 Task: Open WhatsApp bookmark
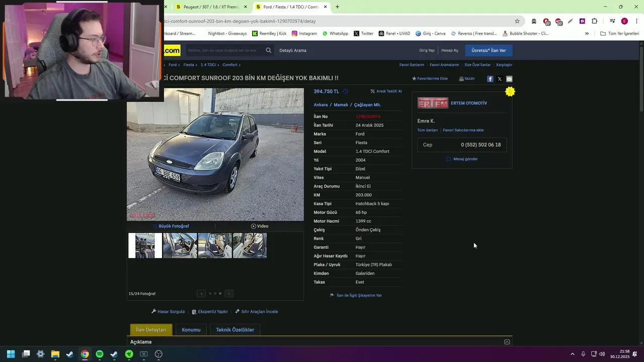[335, 34]
